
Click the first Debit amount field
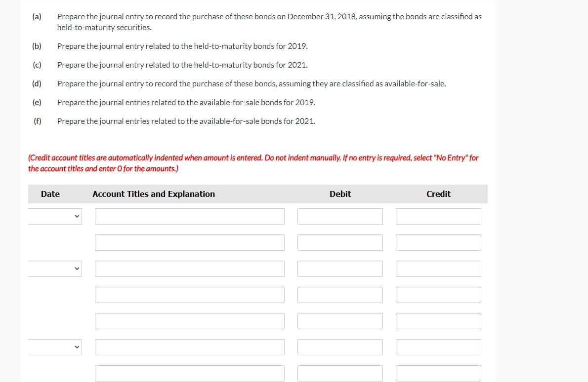coord(340,216)
